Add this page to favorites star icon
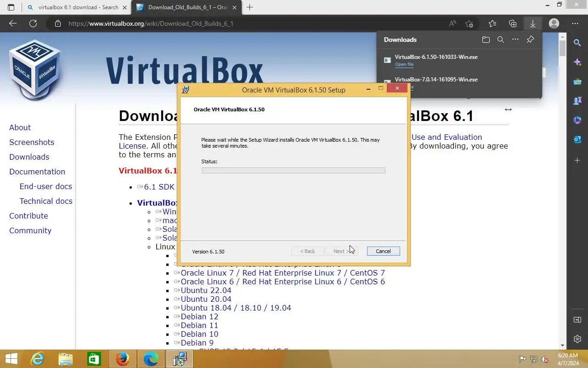This screenshot has height=368, width=588. (469, 23)
